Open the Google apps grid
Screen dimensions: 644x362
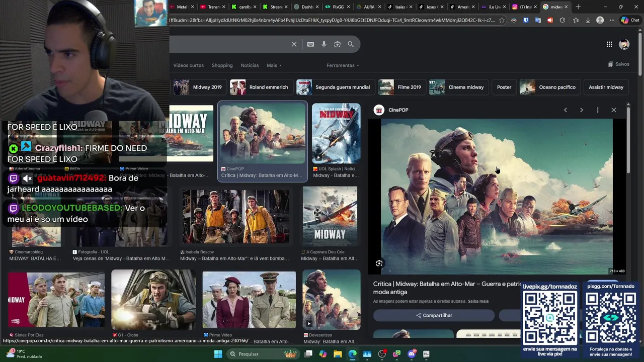tap(609, 44)
